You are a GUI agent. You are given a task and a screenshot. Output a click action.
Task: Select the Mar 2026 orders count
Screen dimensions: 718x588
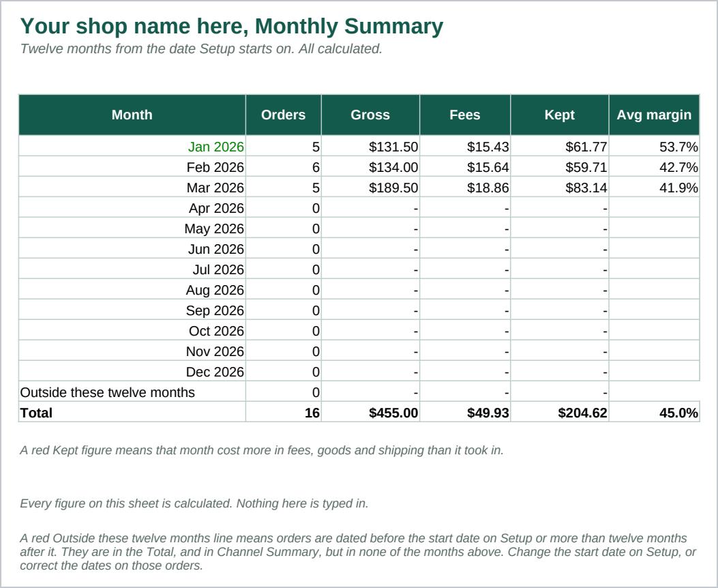(284, 188)
